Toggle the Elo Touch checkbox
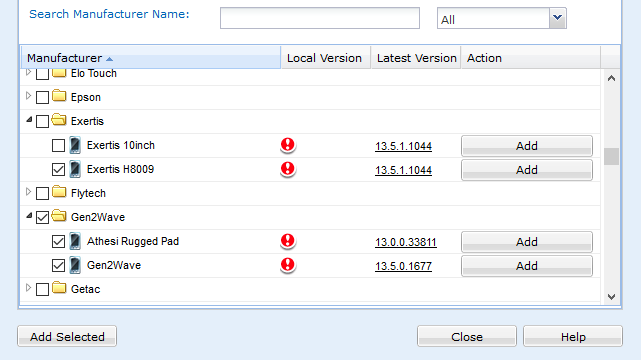 (x=43, y=74)
